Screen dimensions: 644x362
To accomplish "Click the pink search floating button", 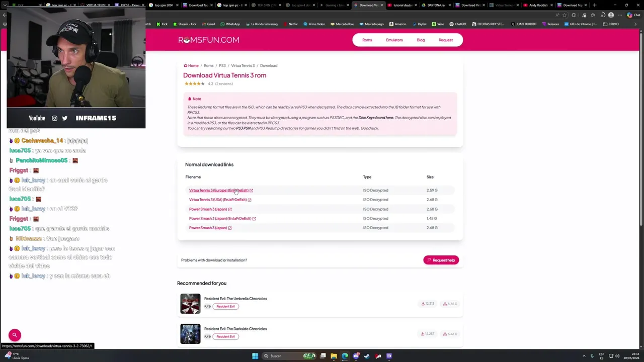I will 15,335.
